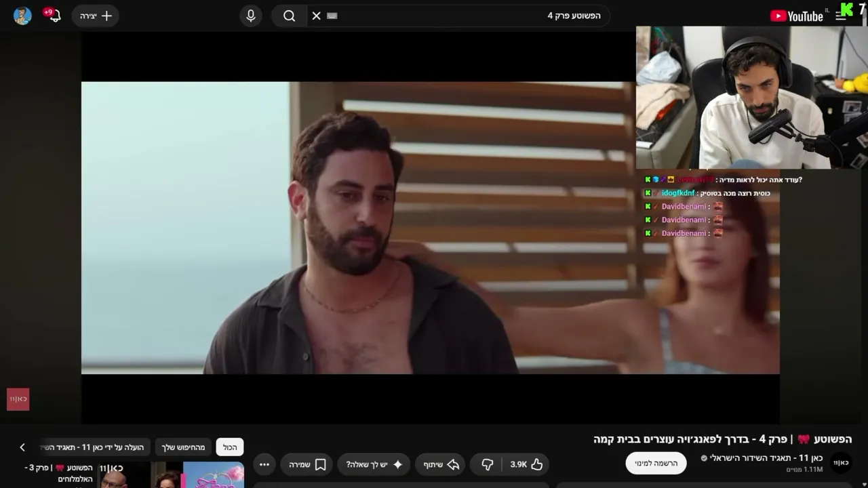Click the verified badge beside the channel name
This screenshot has height=488, width=868.
(x=704, y=458)
